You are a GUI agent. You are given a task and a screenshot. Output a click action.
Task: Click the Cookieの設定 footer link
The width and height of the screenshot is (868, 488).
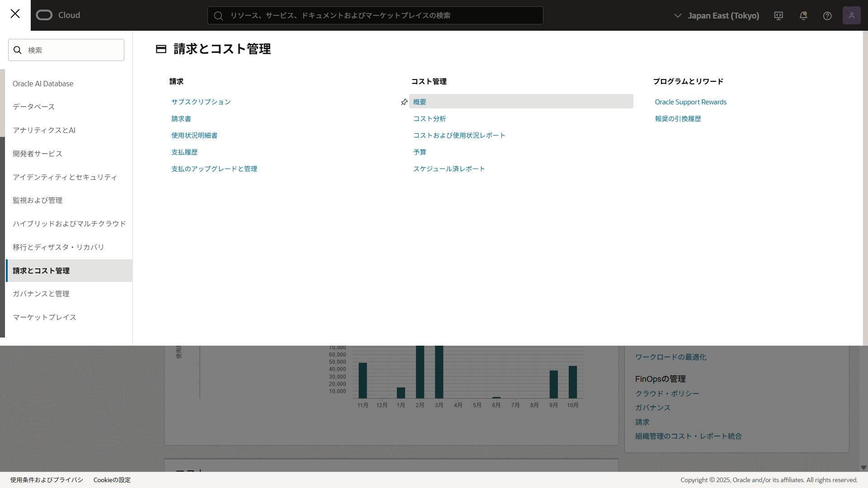tap(112, 480)
